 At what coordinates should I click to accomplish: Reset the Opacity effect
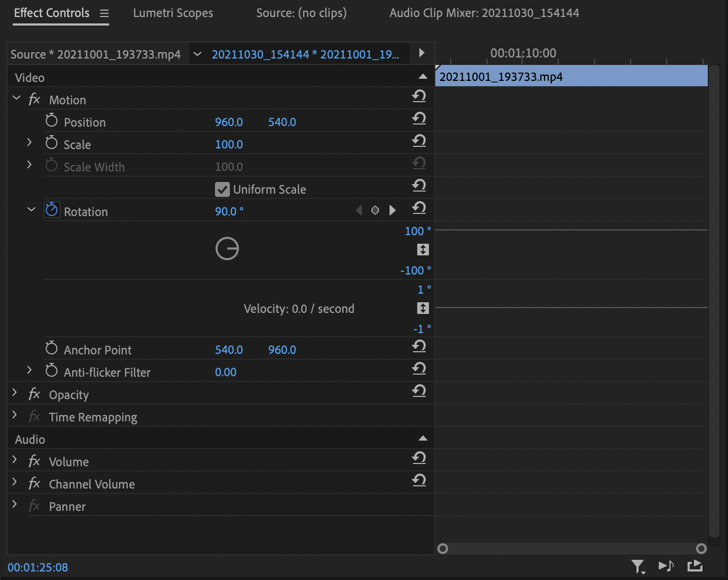(x=419, y=391)
